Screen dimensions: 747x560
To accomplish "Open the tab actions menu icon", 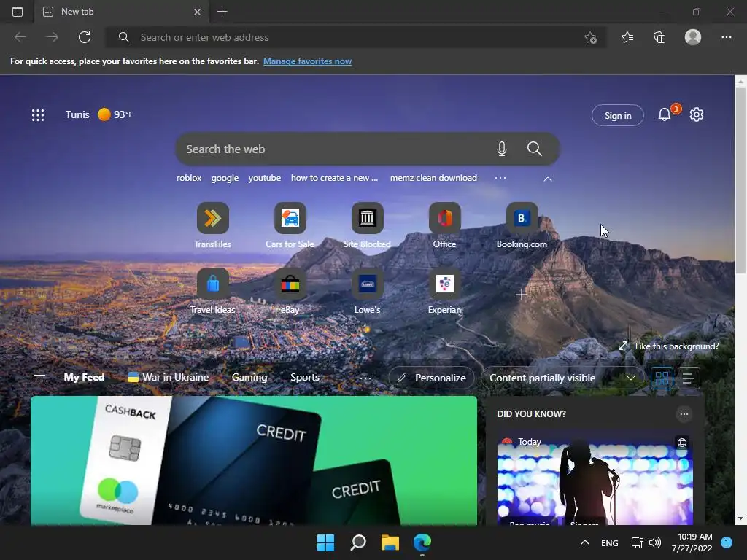I will pos(18,12).
